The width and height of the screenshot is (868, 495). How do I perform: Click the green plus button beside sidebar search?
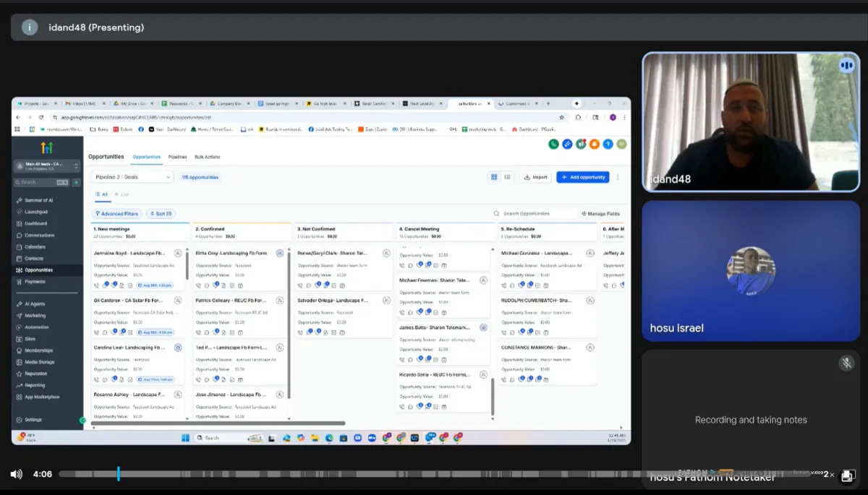(76, 182)
